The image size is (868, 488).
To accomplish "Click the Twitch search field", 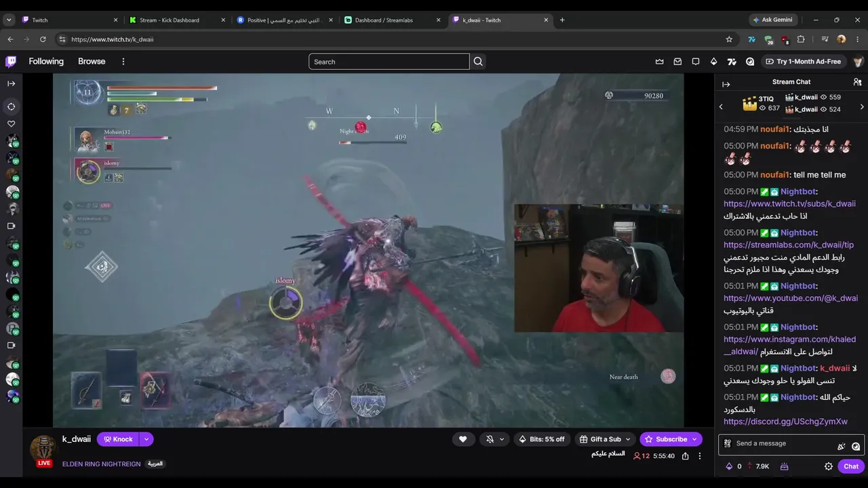I will (389, 62).
